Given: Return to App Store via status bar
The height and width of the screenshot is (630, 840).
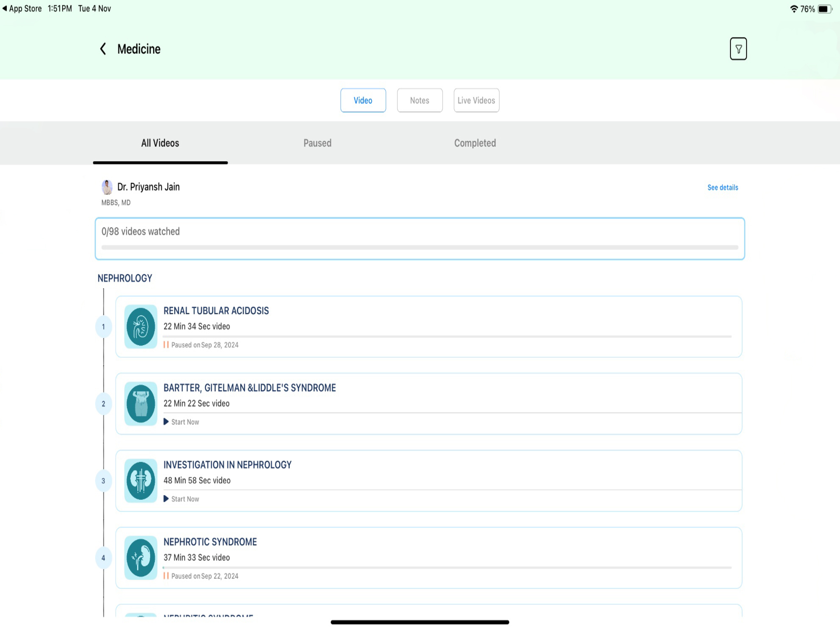Looking at the screenshot, I should coord(22,9).
